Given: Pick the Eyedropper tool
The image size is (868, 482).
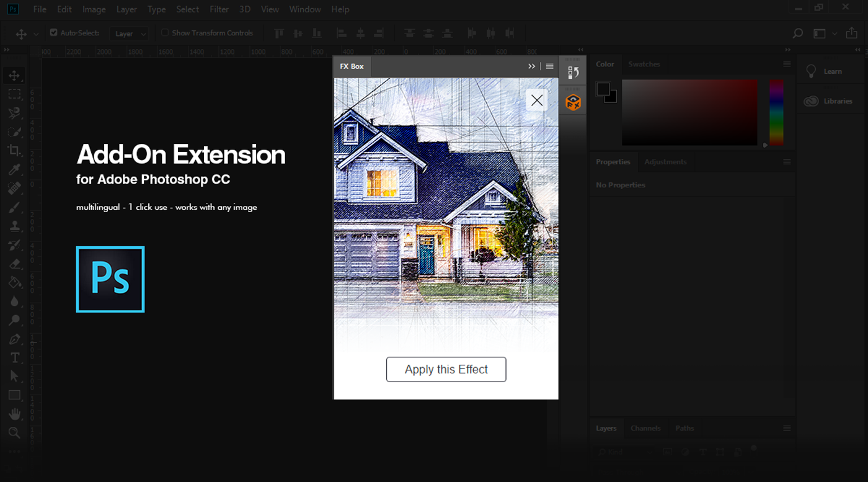Looking at the screenshot, I should pyautogui.click(x=14, y=169).
